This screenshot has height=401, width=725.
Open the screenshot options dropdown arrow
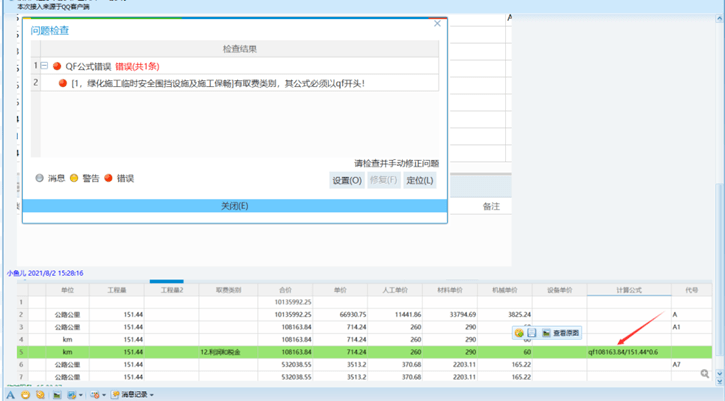click(x=80, y=395)
